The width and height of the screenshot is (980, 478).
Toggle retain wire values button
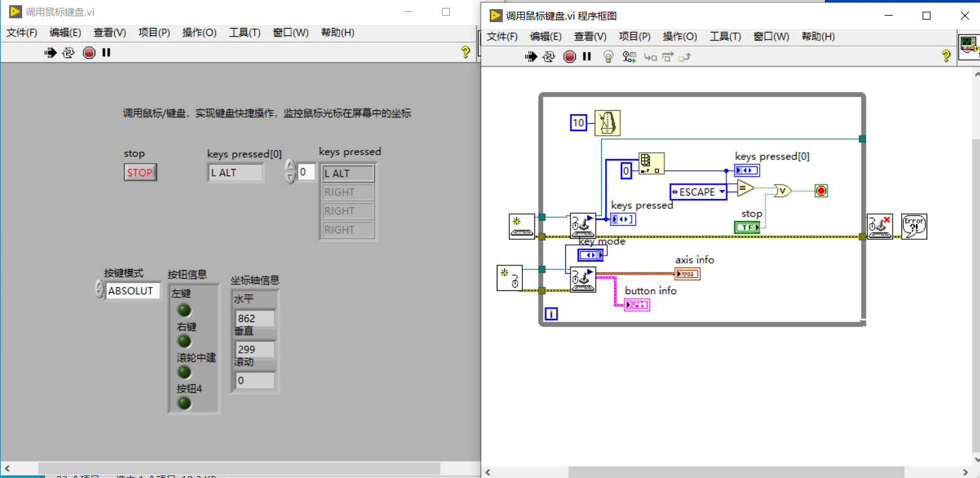point(629,57)
